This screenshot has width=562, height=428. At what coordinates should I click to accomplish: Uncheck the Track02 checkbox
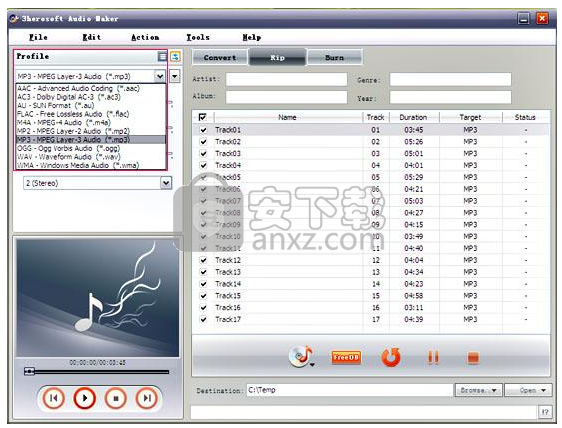203,142
